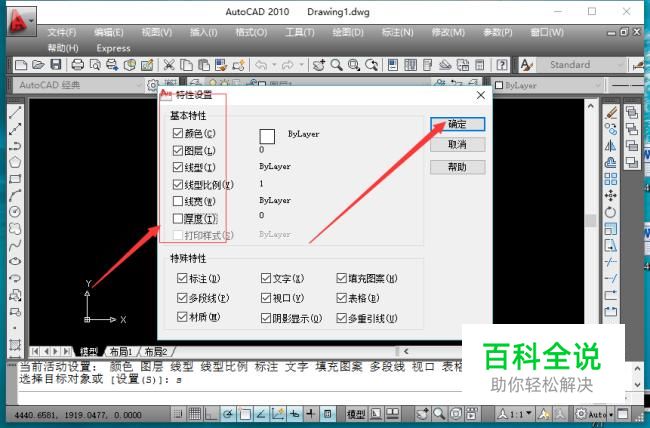The image size is (650, 428).
Task: Expand the redo history dropdown arrow
Action: click(301, 65)
